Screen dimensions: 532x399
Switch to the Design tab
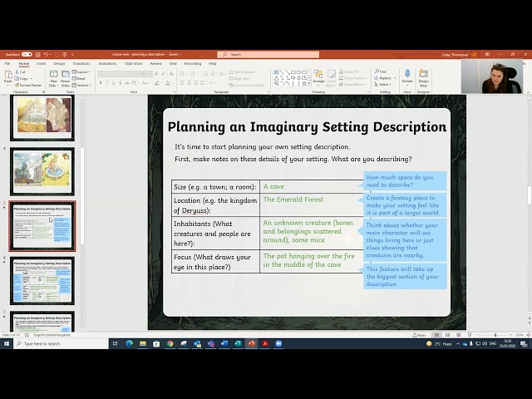coord(59,63)
